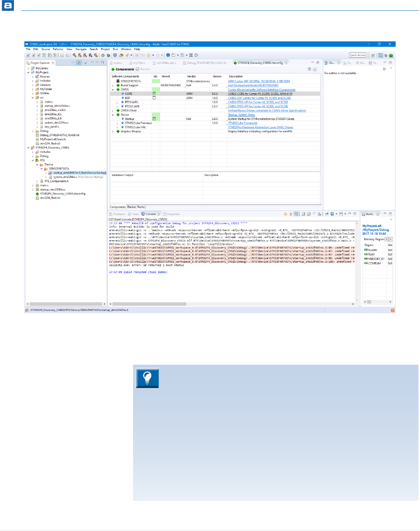Open the File menu
420x531 pixels.
pyautogui.click(x=28, y=49)
